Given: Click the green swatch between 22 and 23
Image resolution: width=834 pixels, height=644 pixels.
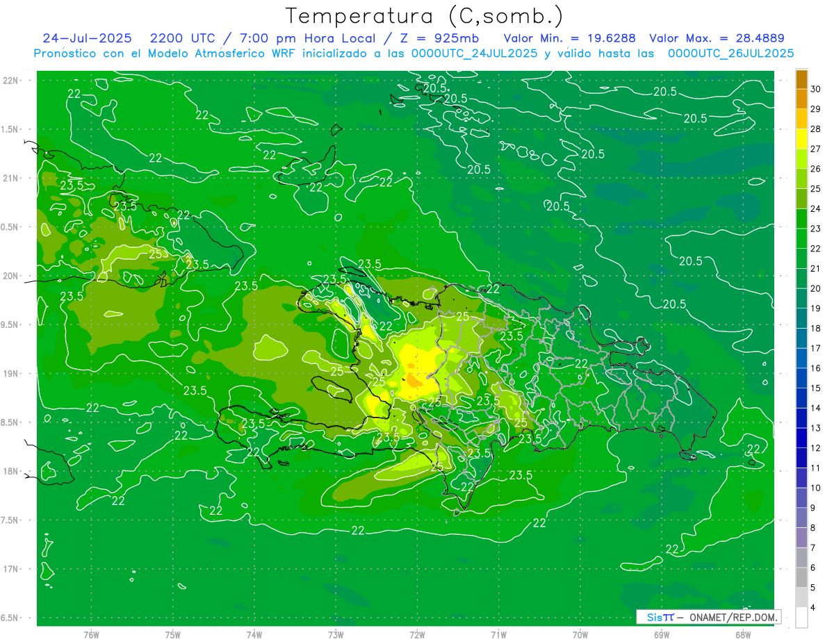Looking at the screenshot, I should click(x=801, y=238).
